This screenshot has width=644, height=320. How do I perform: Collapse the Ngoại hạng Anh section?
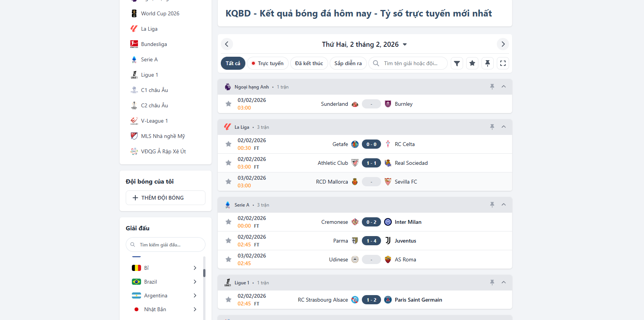point(504,87)
